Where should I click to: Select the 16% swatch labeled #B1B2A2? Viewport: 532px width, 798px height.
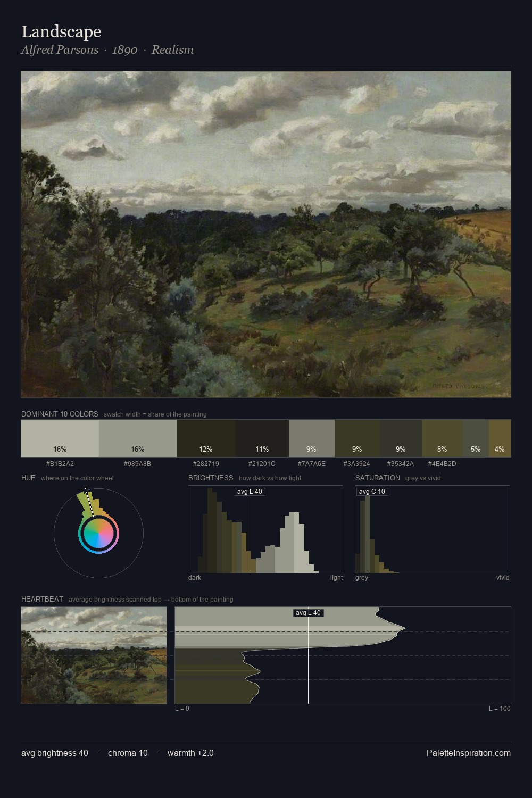pos(60,438)
